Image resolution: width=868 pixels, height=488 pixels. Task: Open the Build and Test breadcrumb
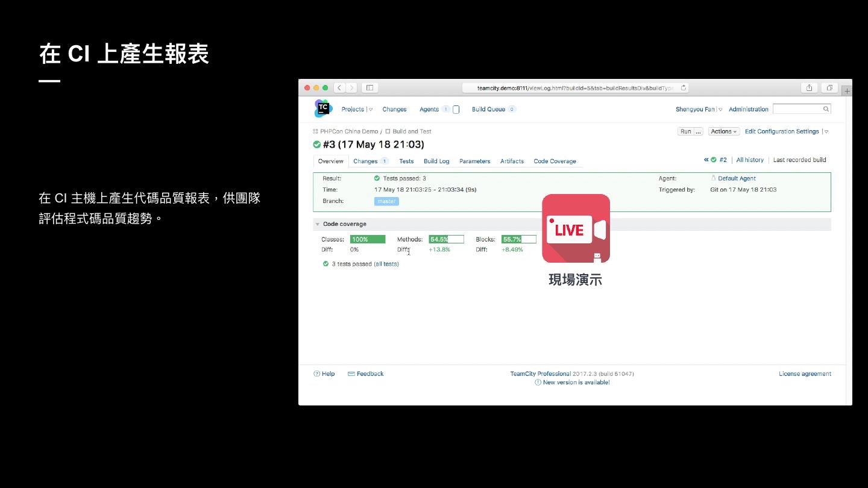point(412,131)
